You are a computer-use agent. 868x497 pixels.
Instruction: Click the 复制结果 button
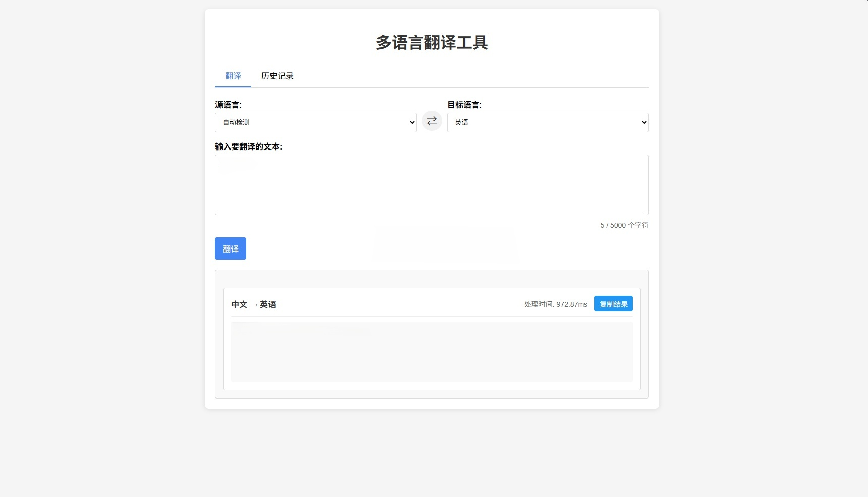613,304
